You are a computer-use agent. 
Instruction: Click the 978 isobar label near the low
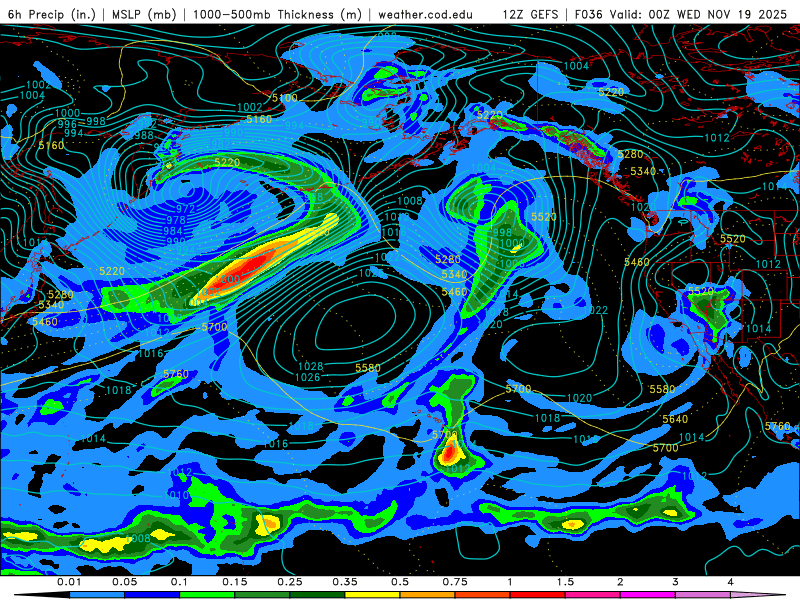(176, 220)
